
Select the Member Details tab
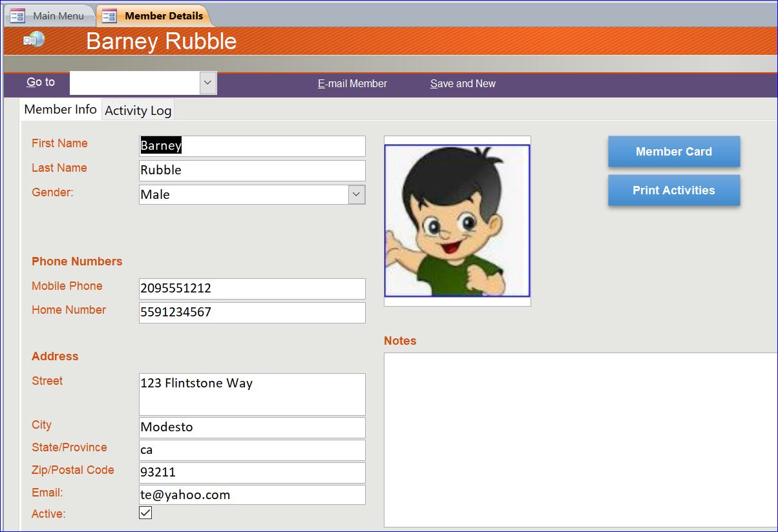point(155,15)
